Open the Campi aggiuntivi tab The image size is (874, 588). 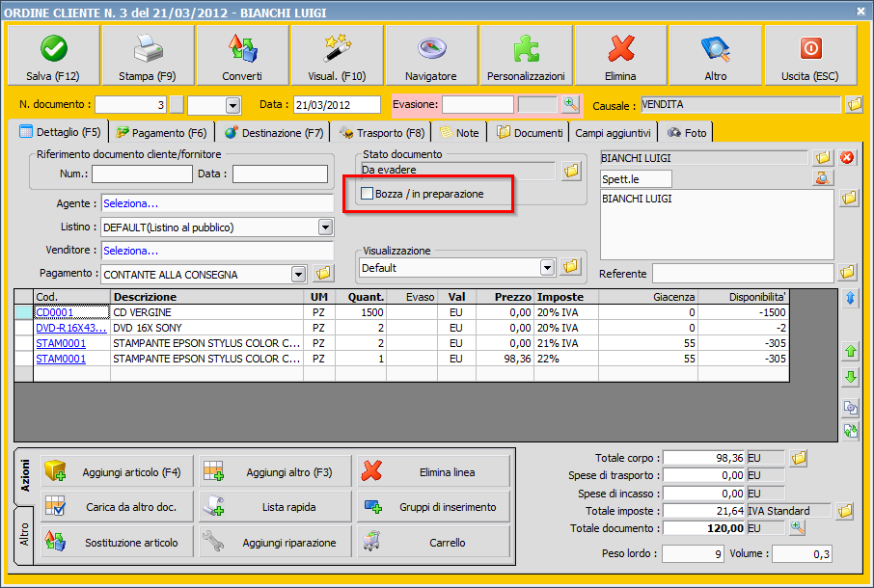tap(614, 132)
